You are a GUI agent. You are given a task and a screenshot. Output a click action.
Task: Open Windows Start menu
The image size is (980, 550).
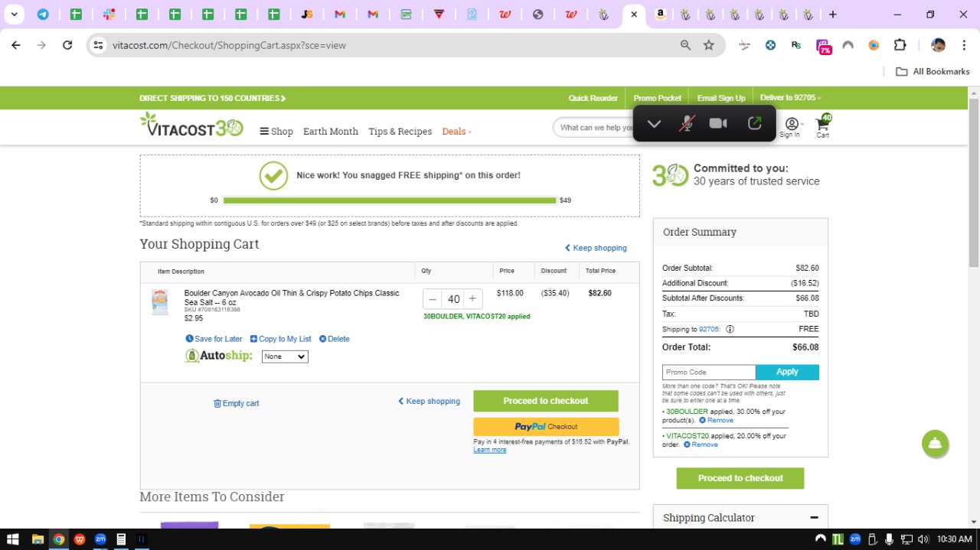tap(13, 539)
